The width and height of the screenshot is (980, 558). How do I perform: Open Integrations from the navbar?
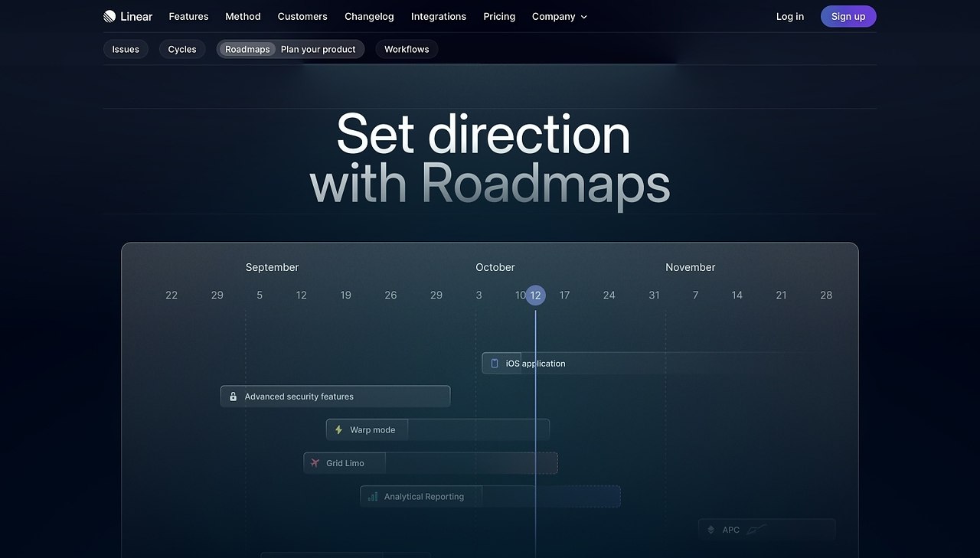tap(439, 16)
